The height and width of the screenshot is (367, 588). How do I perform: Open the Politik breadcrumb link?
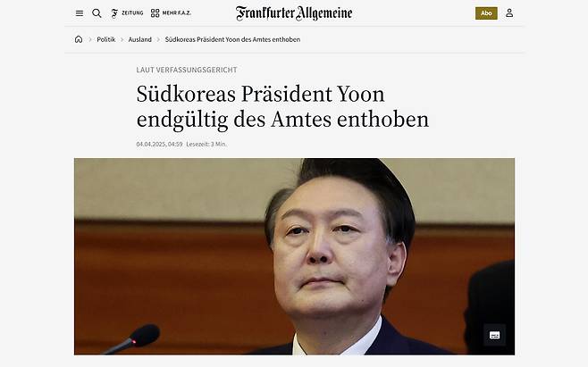point(106,39)
